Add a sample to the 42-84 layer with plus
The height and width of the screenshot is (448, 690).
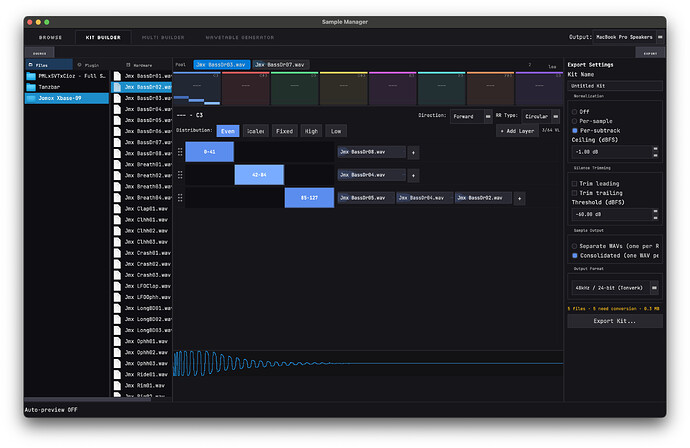[413, 175]
